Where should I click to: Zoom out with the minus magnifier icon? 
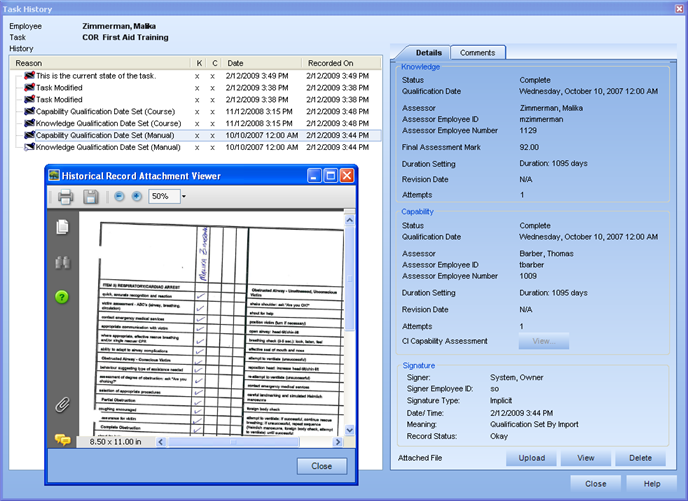pyautogui.click(x=119, y=197)
